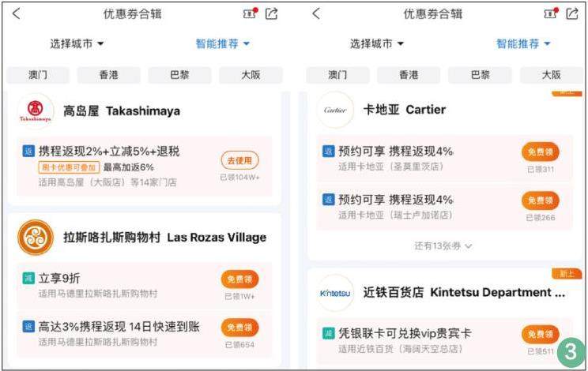Viewport: 588px width, 371px height.
Task: Expand 还有13张券 under Cartier
Action: point(443,246)
